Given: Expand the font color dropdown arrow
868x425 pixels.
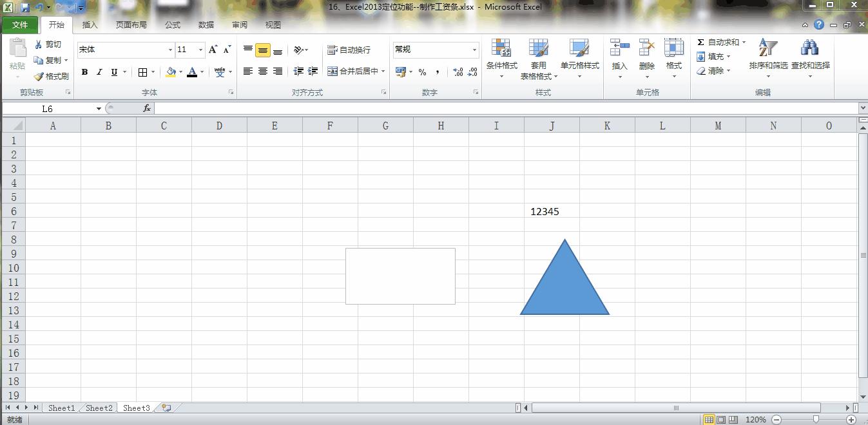Looking at the screenshot, I should (x=202, y=72).
